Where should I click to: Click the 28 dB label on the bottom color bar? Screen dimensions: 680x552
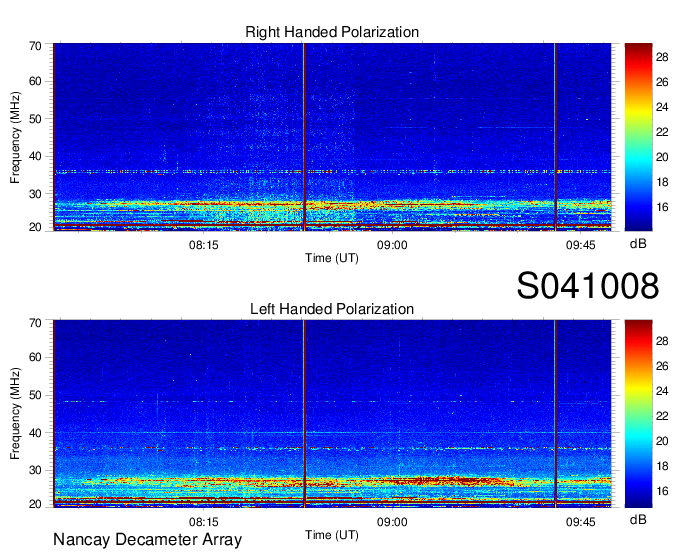tap(662, 342)
